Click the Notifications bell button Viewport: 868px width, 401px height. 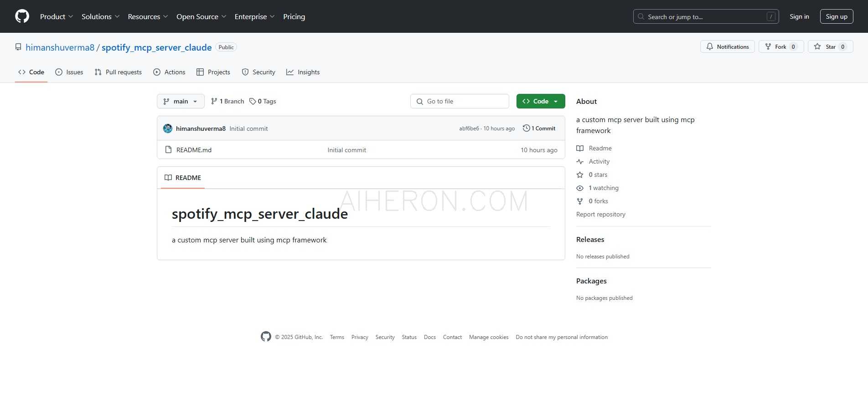coord(727,46)
